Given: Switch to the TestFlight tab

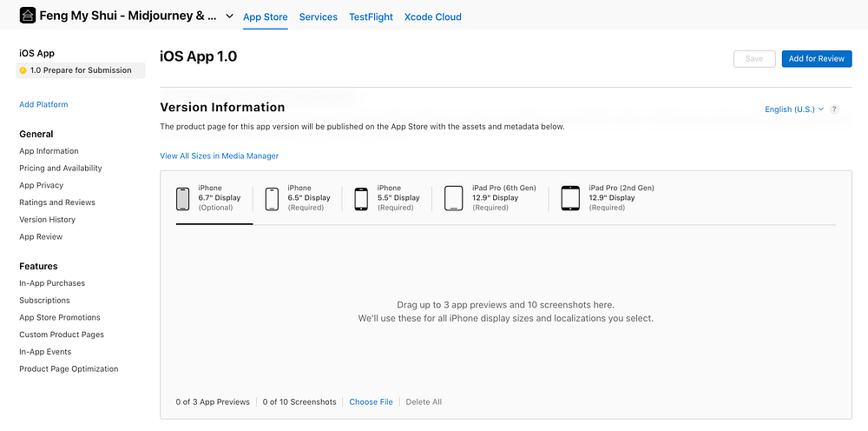Looking at the screenshot, I should click(x=371, y=17).
